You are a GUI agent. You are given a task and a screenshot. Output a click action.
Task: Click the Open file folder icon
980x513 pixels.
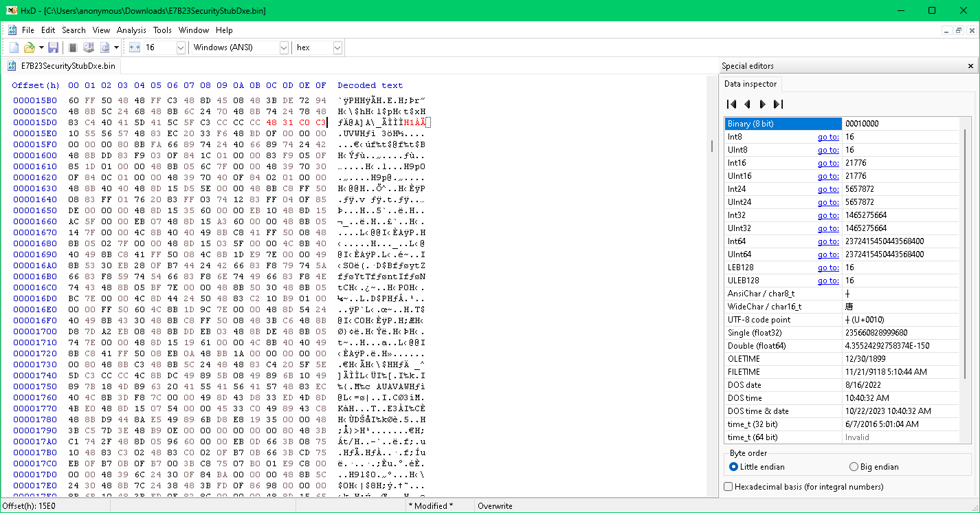[x=29, y=47]
